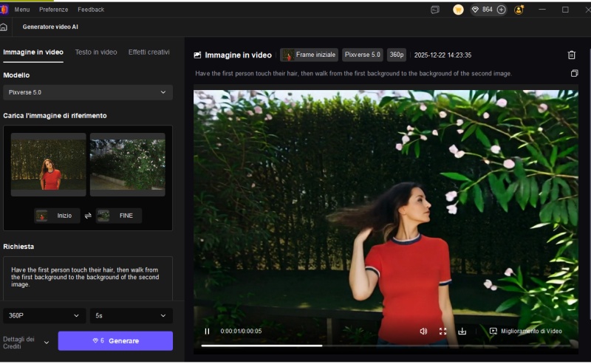
Task: Click the Pixverse 5.0 tag in header
Action: coord(363,55)
